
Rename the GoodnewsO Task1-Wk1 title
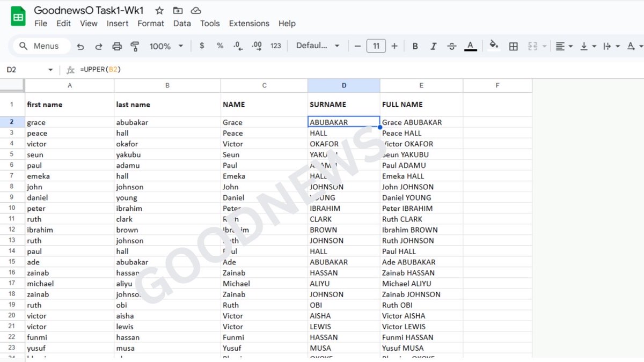point(89,10)
